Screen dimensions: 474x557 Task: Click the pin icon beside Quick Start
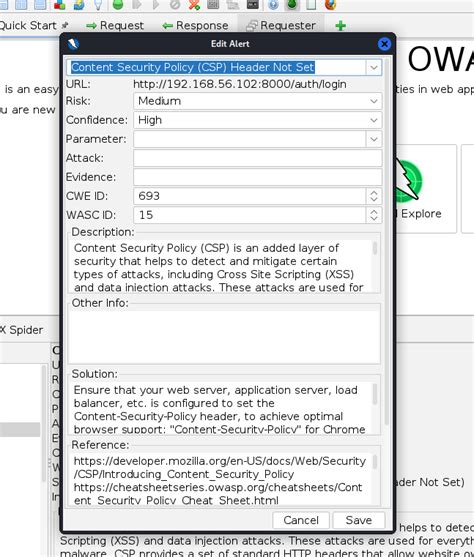point(65,25)
